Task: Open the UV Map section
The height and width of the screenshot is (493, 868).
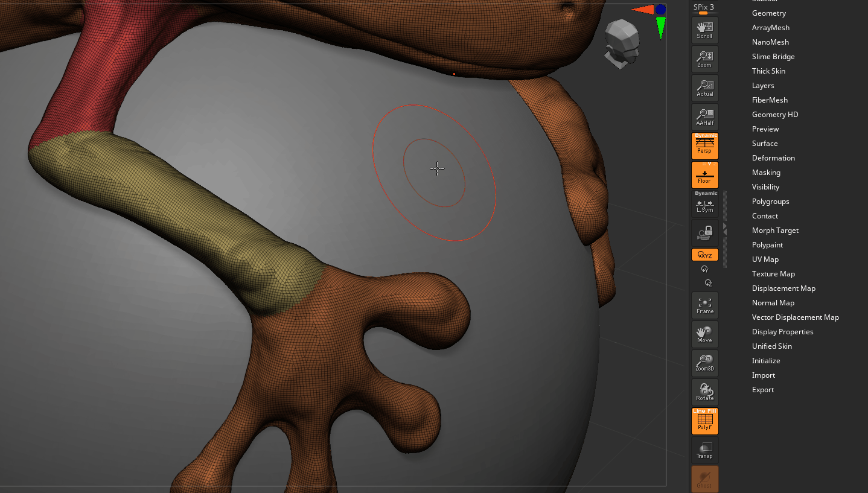Action: click(x=765, y=259)
